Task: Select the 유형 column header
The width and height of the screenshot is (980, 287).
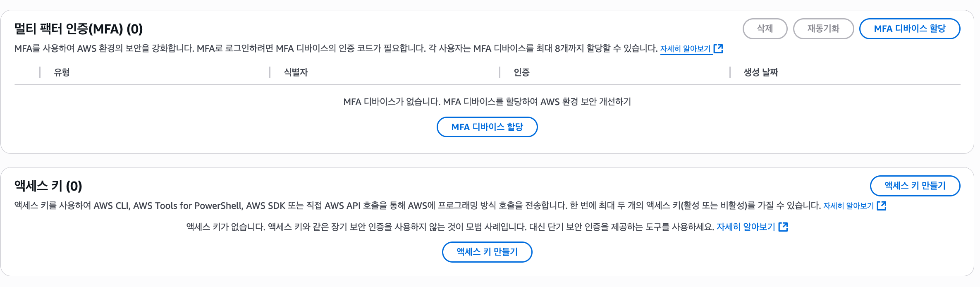Action: [62, 72]
